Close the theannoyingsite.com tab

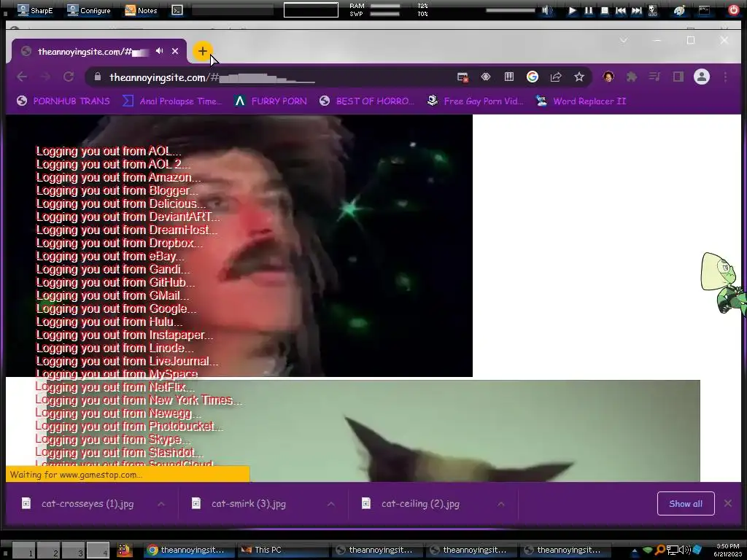pos(175,51)
